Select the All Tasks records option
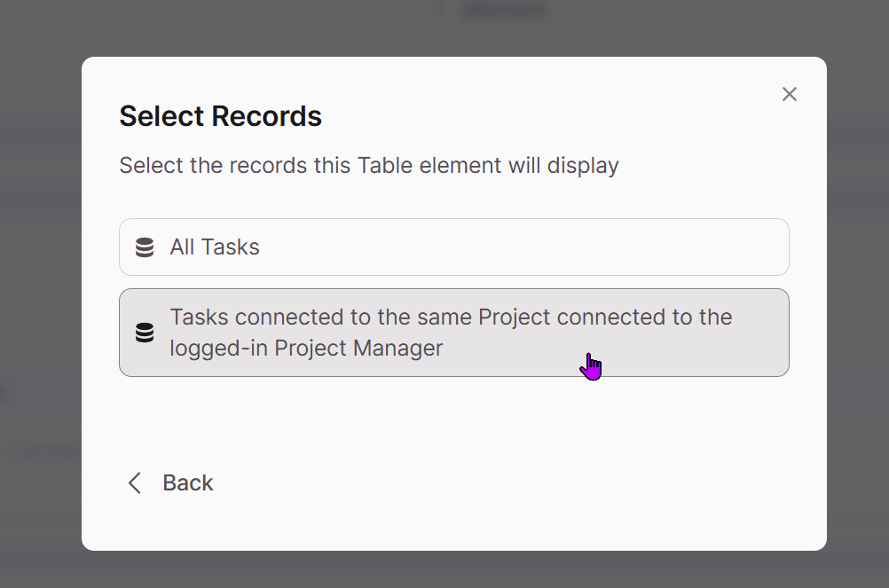 click(454, 247)
